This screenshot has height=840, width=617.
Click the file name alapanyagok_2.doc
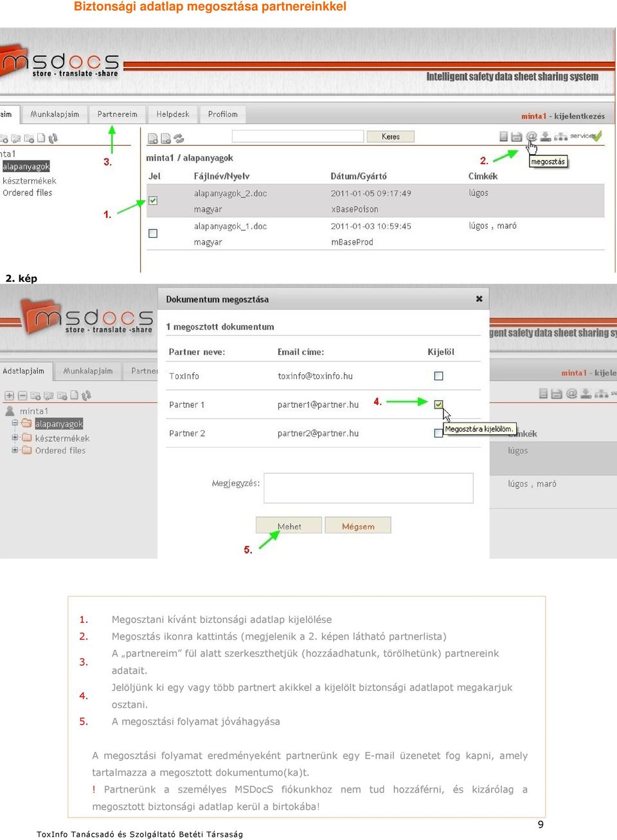click(230, 193)
